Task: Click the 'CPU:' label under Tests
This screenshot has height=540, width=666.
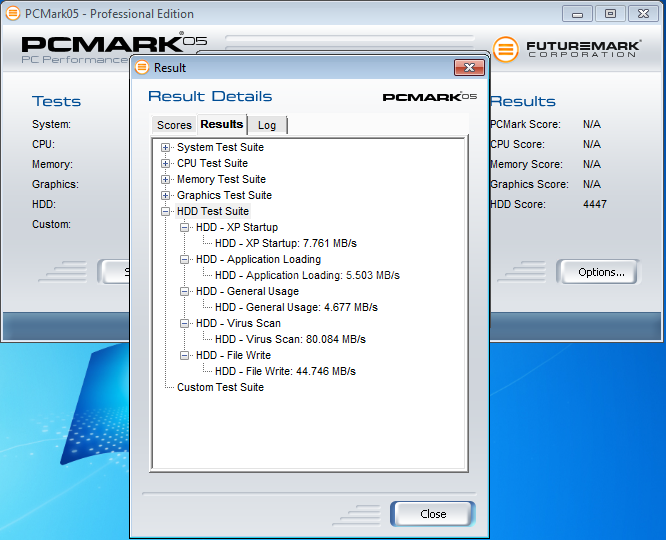Action: [x=43, y=144]
